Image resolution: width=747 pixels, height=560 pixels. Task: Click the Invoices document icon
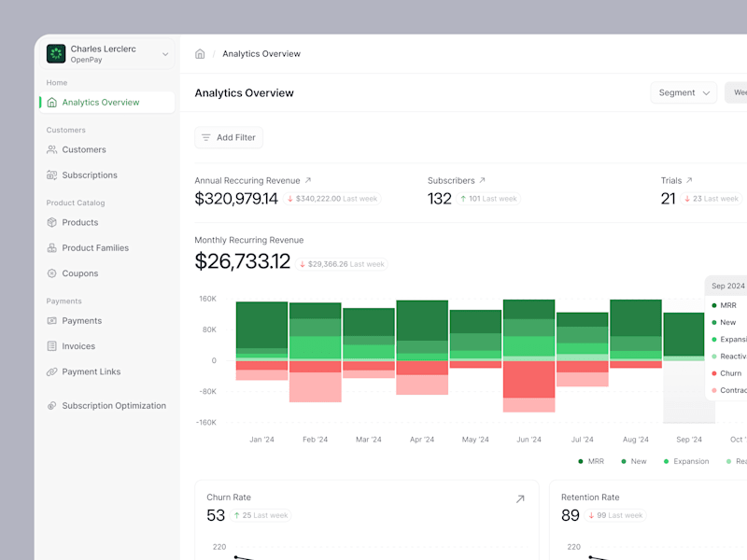point(52,346)
